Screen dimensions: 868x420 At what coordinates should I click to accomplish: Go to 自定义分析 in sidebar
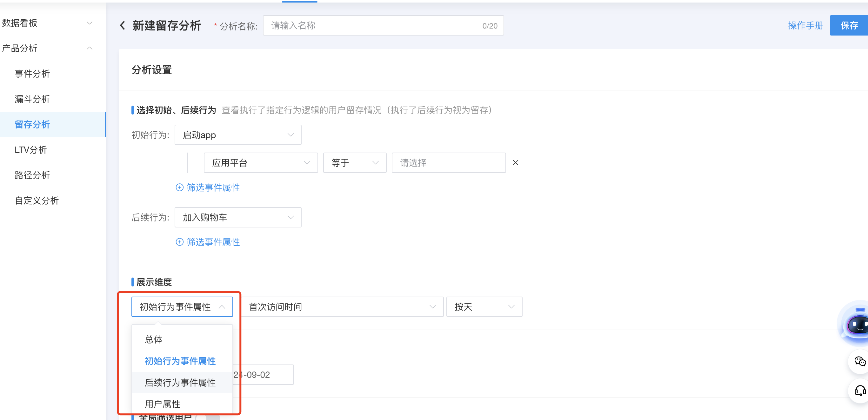click(37, 200)
